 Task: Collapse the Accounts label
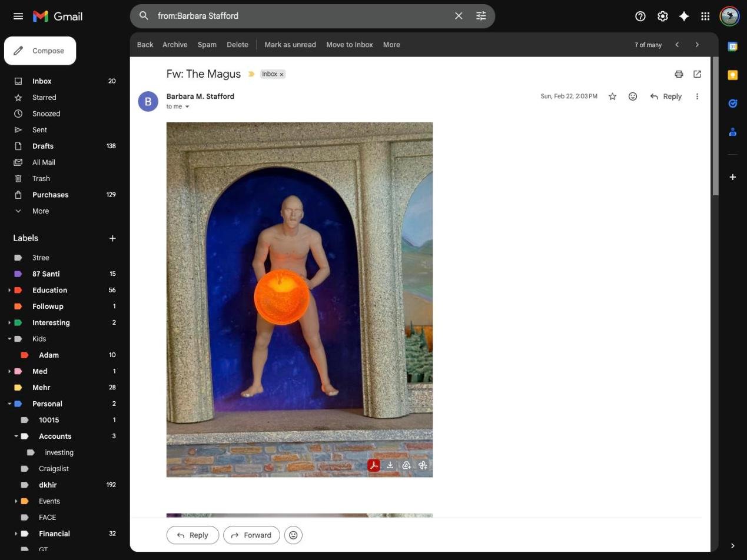[x=16, y=436]
